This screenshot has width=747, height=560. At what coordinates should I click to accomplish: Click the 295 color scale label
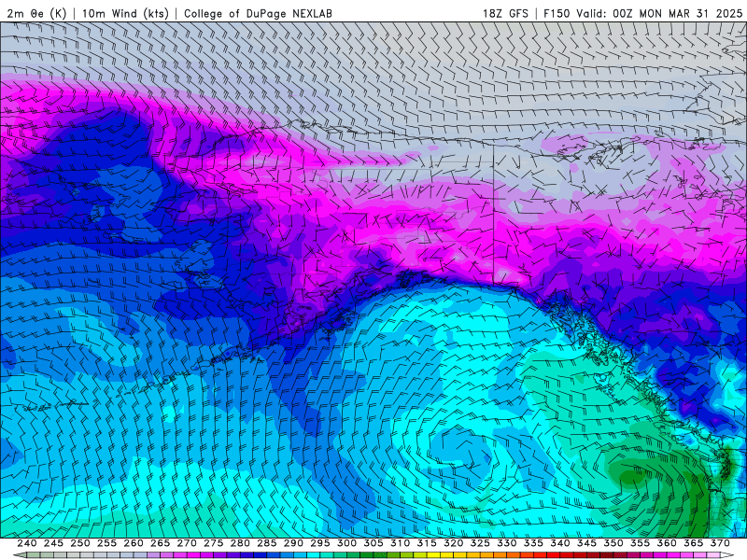pos(320,543)
